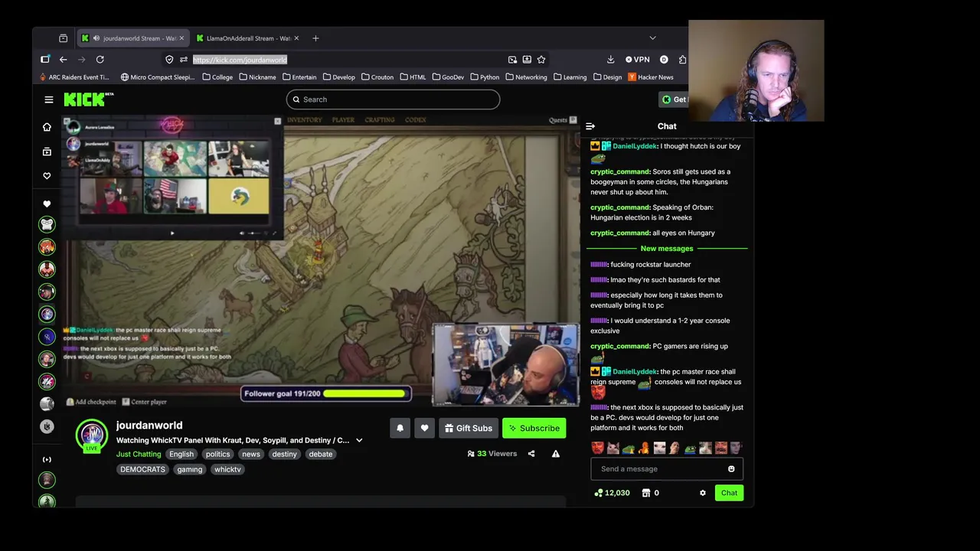Open the shop icon beside 0

645,493
